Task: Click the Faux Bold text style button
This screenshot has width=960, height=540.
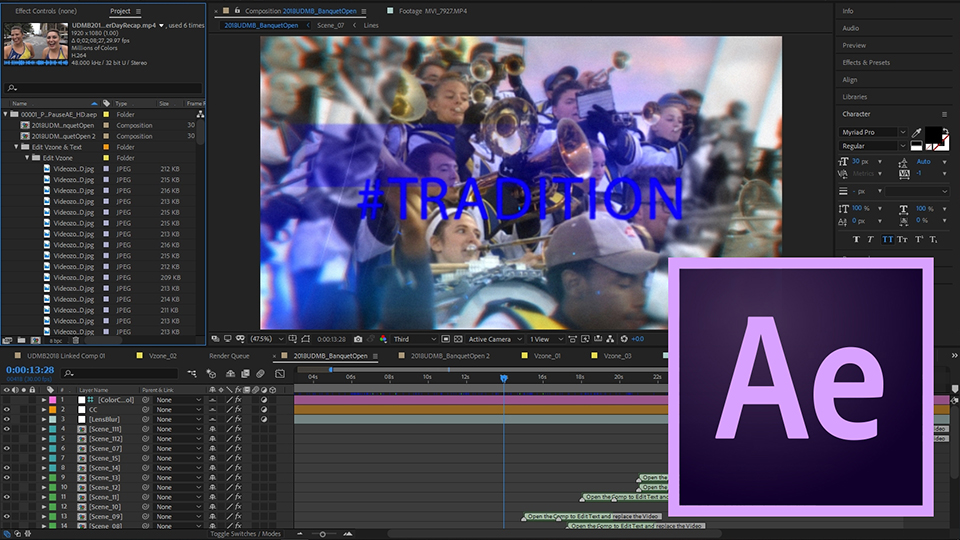Action: (x=856, y=239)
